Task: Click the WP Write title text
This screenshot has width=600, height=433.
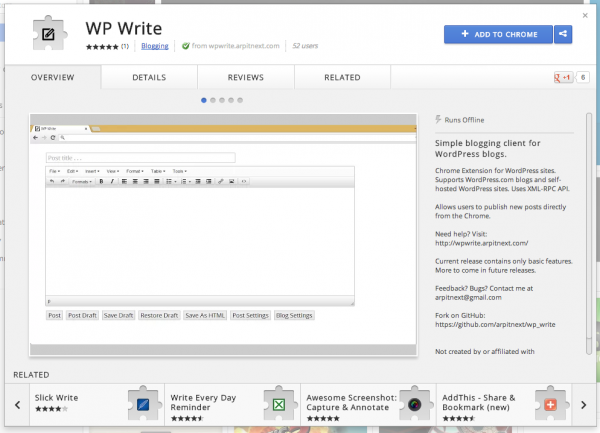Action: [124, 28]
